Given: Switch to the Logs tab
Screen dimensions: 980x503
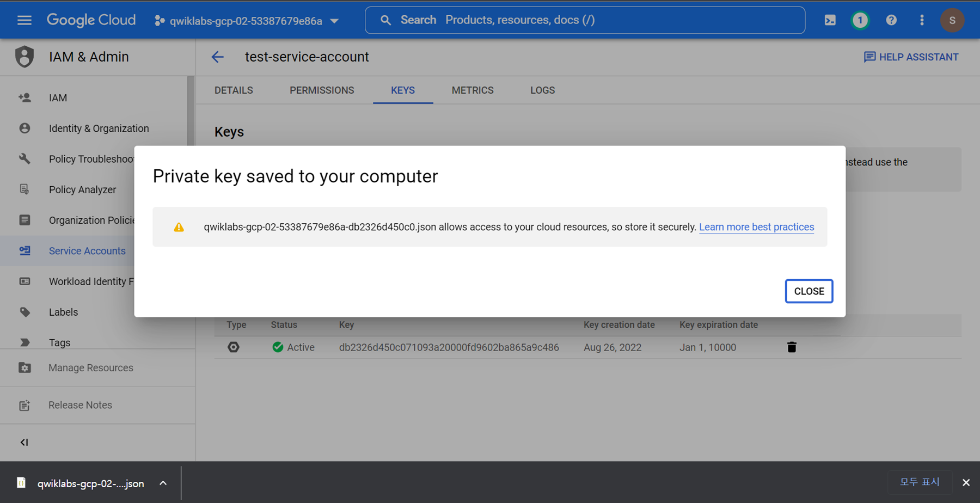Looking at the screenshot, I should click(x=543, y=90).
